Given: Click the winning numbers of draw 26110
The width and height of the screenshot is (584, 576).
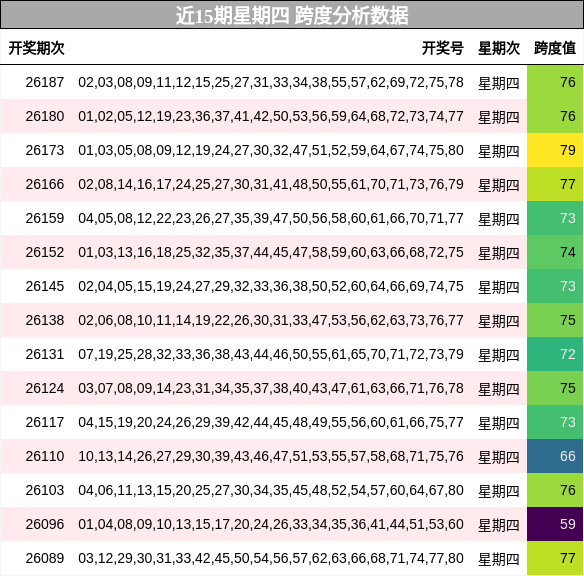Looking at the screenshot, I should (271, 456).
